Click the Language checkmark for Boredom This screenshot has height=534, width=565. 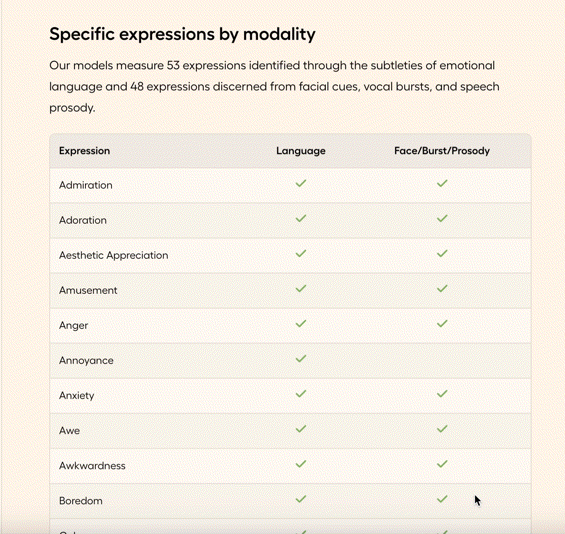(x=301, y=499)
